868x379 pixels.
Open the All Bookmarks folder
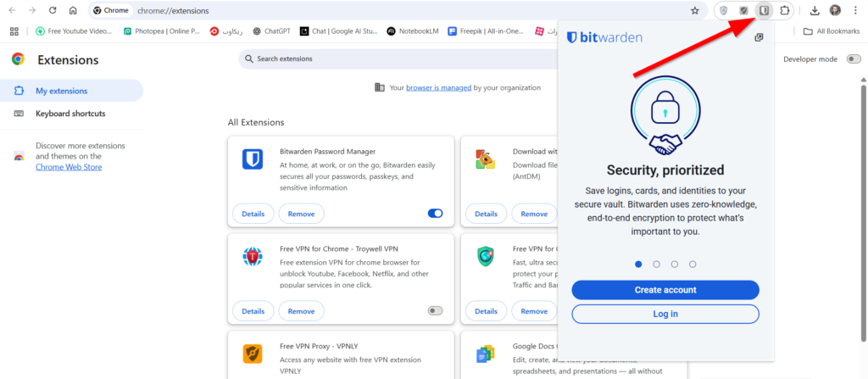point(832,31)
